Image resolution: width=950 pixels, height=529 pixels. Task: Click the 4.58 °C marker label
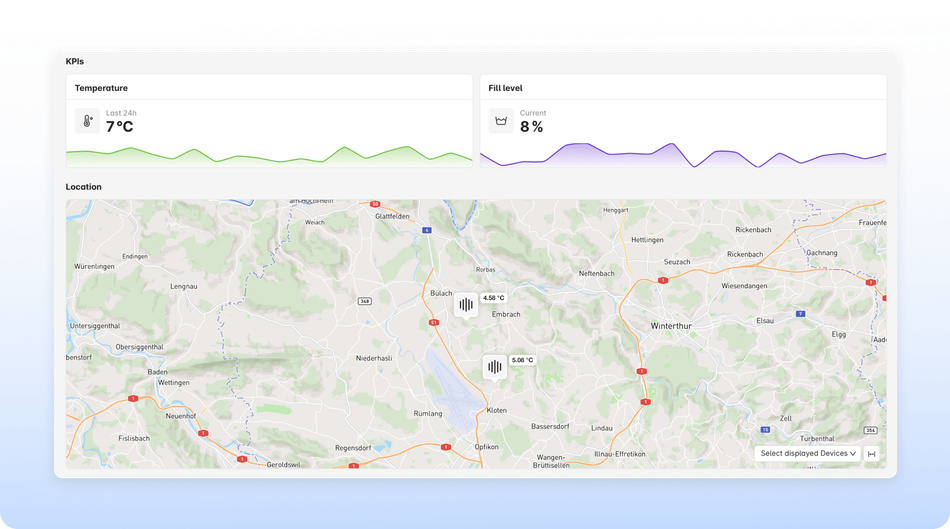point(494,298)
